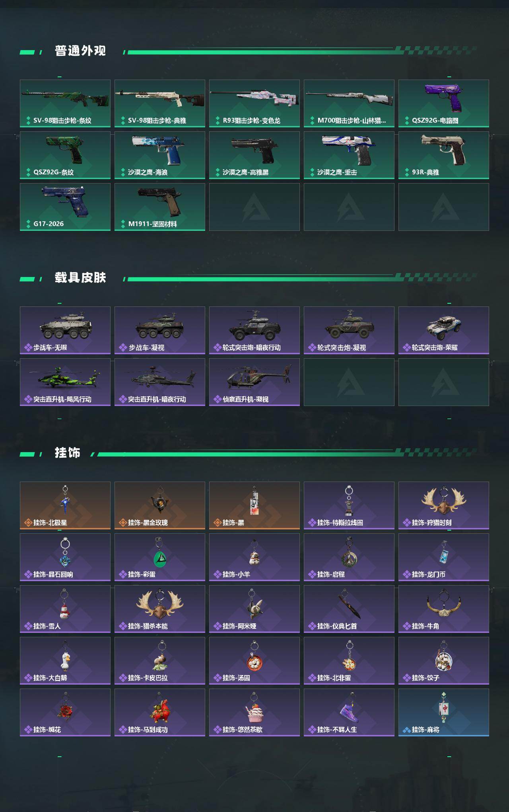Choose the 沙漠之鹰-重击 skin tile
The height and width of the screenshot is (812, 509).
click(349, 155)
